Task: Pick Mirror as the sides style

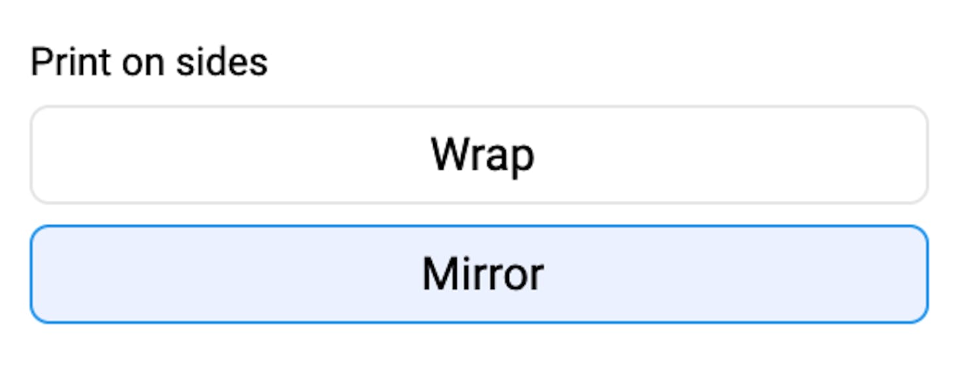Action: pos(479,274)
